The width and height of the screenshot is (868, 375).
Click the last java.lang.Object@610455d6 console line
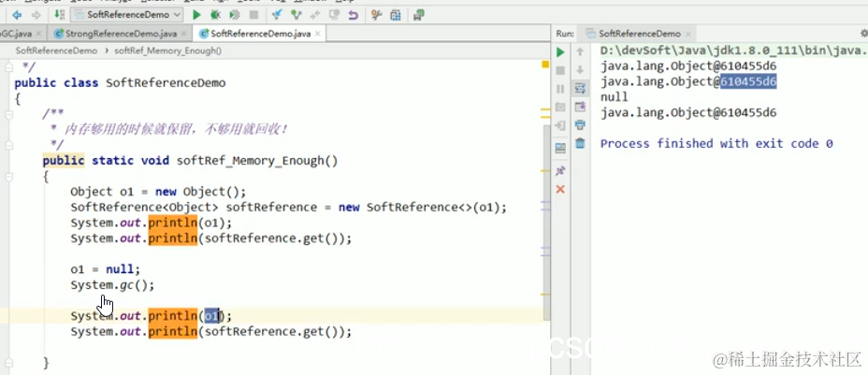pyautogui.click(x=688, y=113)
